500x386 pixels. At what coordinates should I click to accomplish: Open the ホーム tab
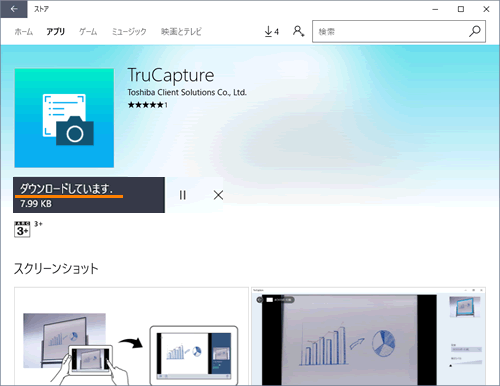[x=24, y=32]
